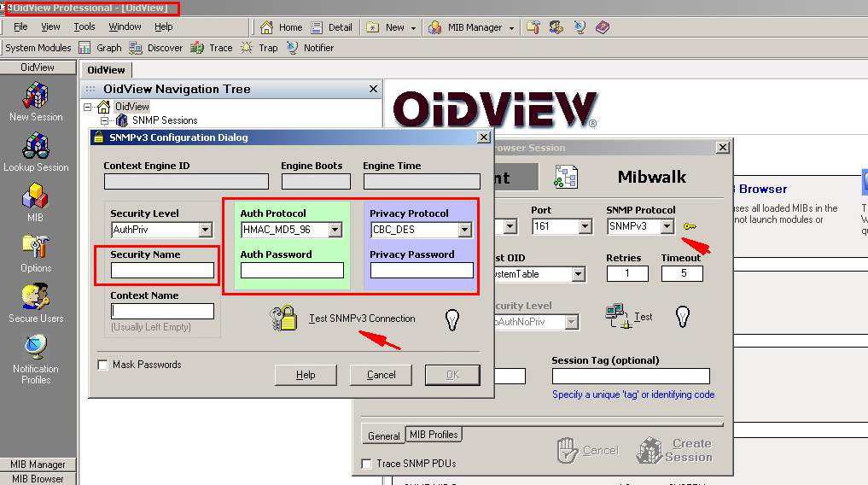The image size is (868, 485).
Task: Check the Trace SNMP PDUs option
Action: click(366, 464)
